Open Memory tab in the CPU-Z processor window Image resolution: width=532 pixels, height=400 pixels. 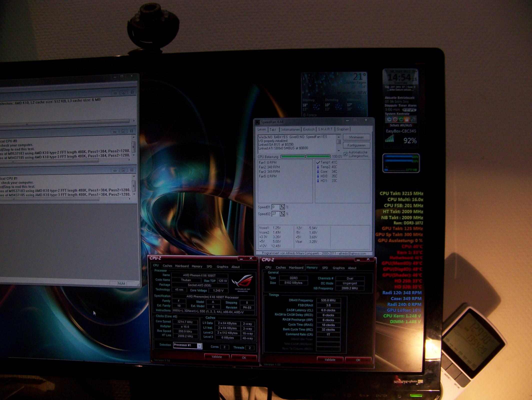click(x=197, y=266)
